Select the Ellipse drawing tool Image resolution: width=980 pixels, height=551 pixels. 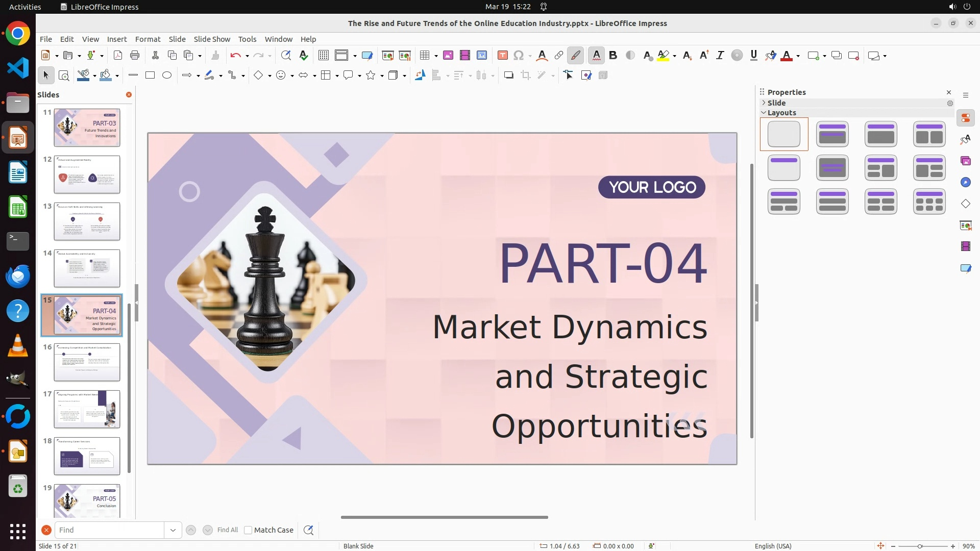point(167,76)
